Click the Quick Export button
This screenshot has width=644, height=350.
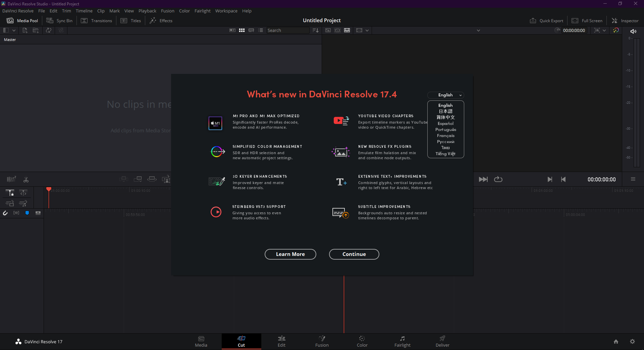tap(546, 20)
